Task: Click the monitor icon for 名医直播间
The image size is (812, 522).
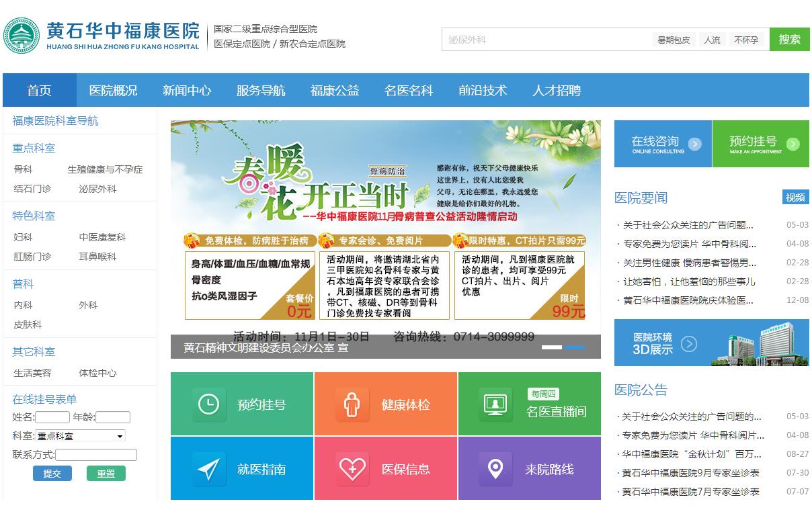Action: (495, 404)
